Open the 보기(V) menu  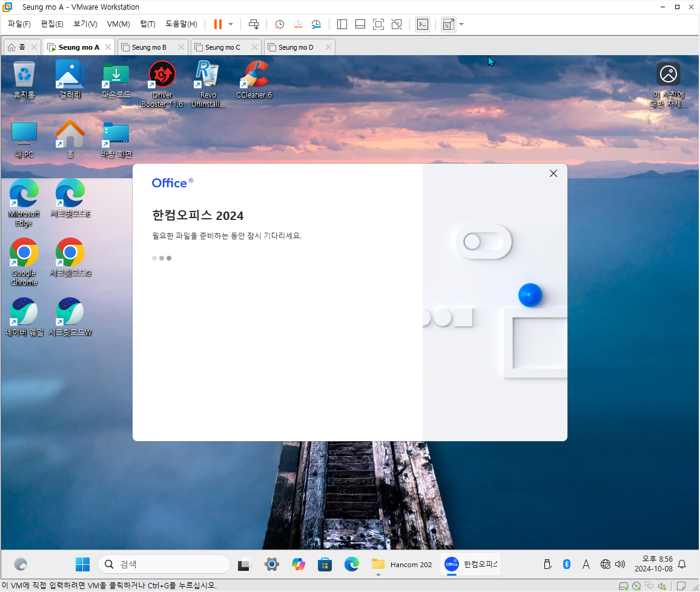(x=85, y=24)
